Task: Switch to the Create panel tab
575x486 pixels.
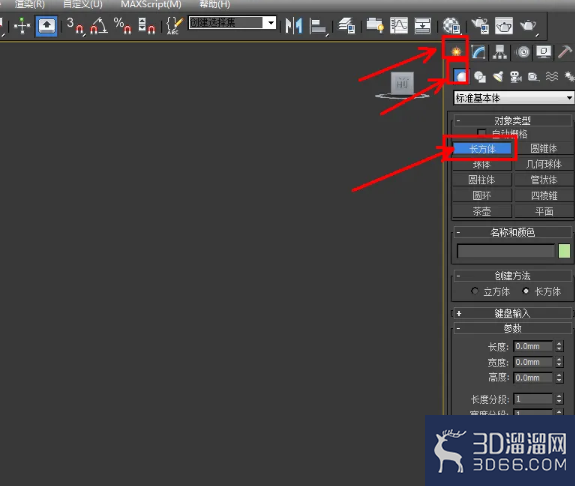Action: coord(456,51)
